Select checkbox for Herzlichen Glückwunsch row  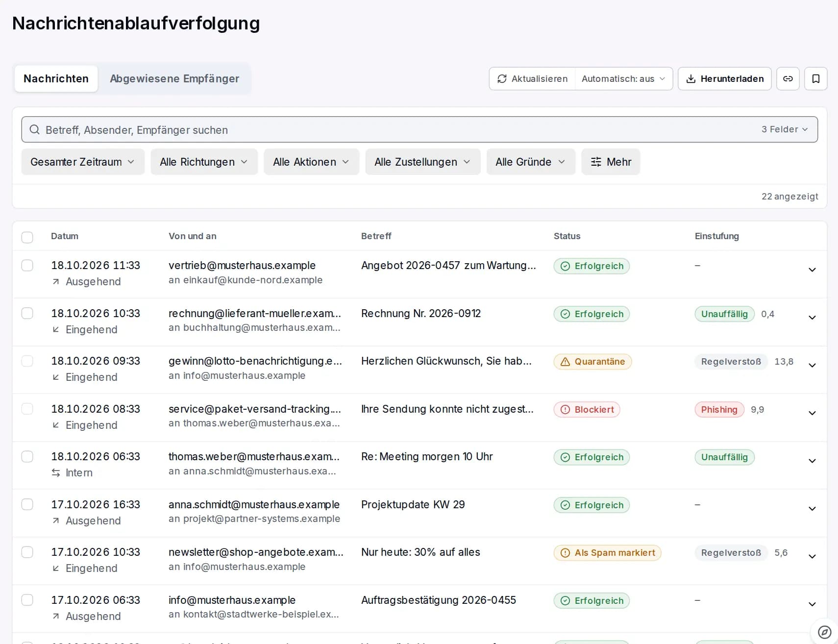tap(27, 361)
